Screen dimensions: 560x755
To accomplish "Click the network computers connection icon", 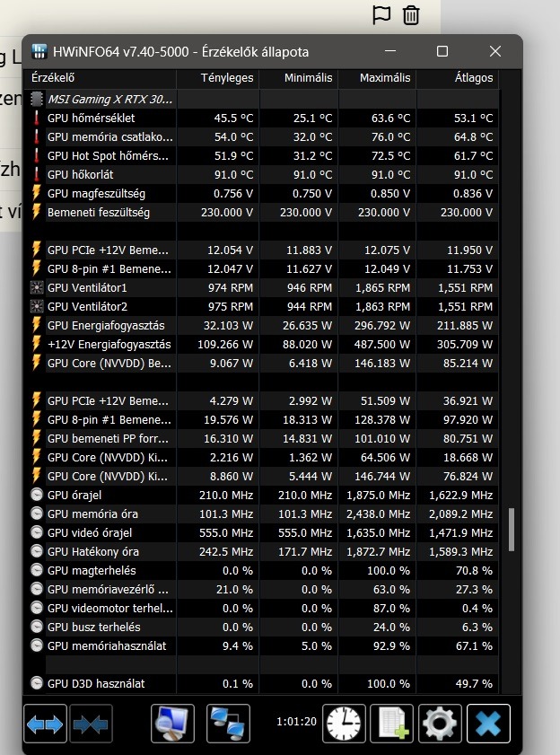I will tap(228, 724).
